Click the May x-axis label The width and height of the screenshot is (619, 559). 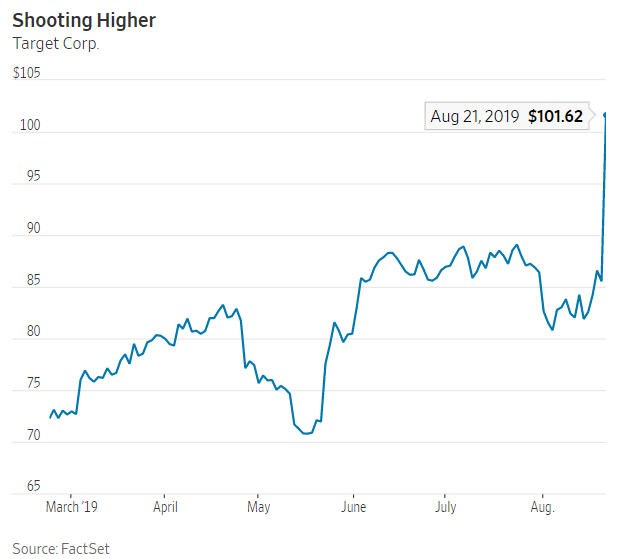point(259,507)
